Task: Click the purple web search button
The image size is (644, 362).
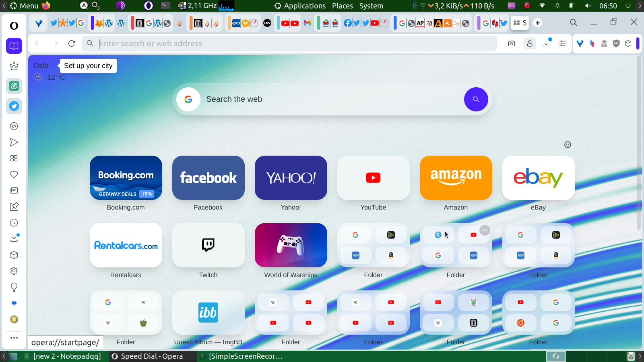Action: pos(476,99)
